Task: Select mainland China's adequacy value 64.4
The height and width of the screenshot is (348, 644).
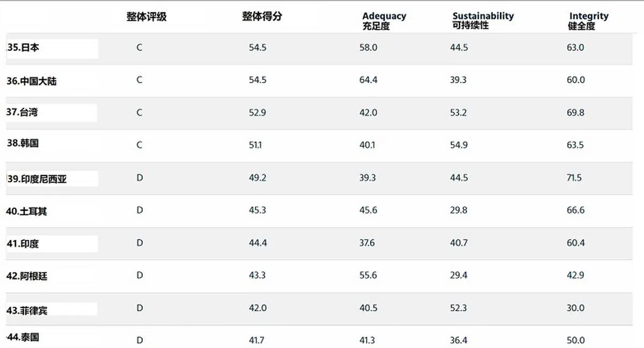Action: pyautogui.click(x=368, y=80)
